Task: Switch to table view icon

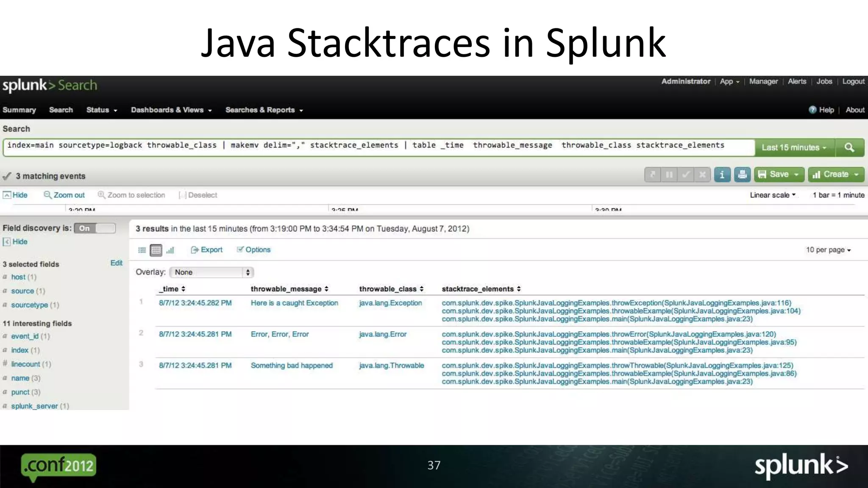Action: tap(156, 250)
